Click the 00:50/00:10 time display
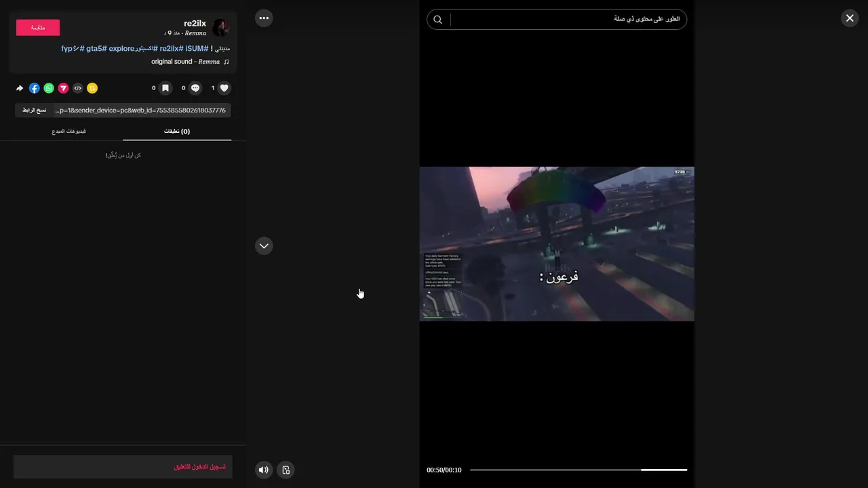 [444, 470]
